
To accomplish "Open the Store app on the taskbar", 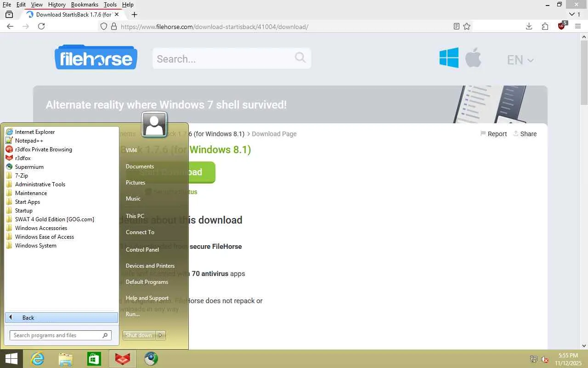I will click(x=94, y=359).
